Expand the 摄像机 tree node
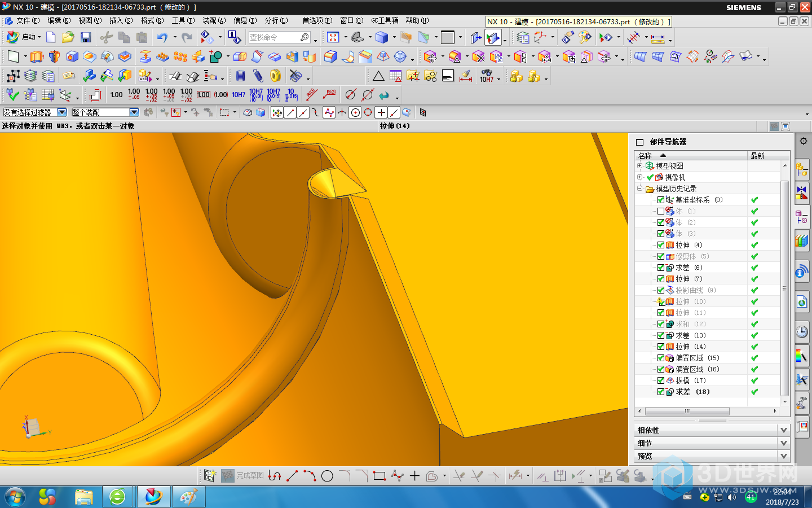 click(x=639, y=177)
